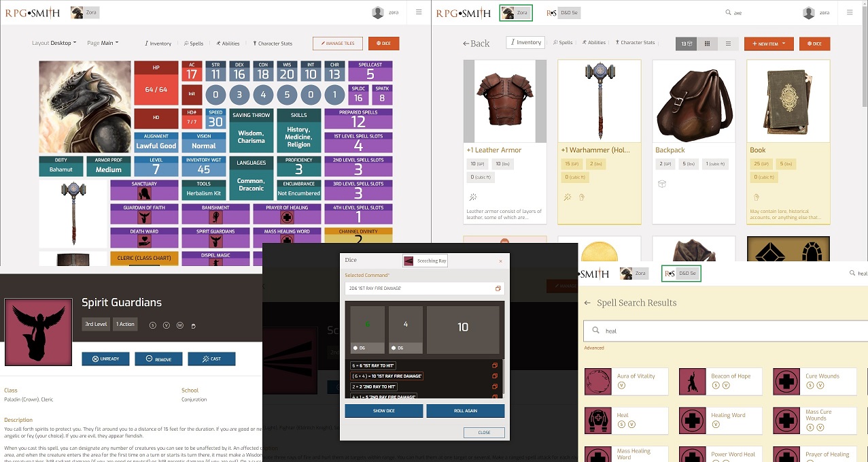Open the Cure Wounds spell icon
Screen dimensions: 868x462
click(x=786, y=382)
